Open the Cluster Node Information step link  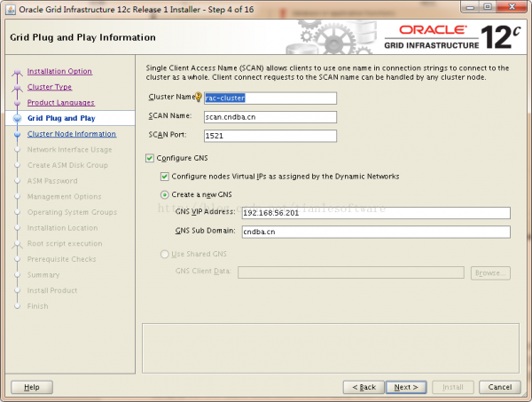pyautogui.click(x=72, y=134)
